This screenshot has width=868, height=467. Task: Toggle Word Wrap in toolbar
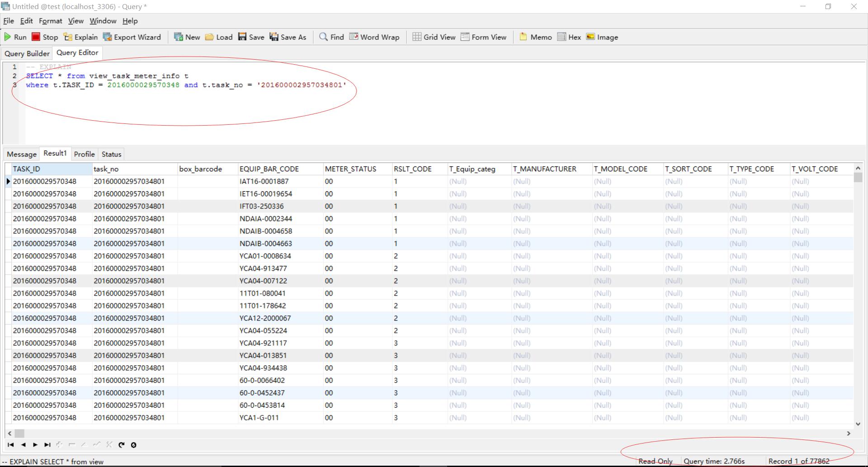(374, 37)
